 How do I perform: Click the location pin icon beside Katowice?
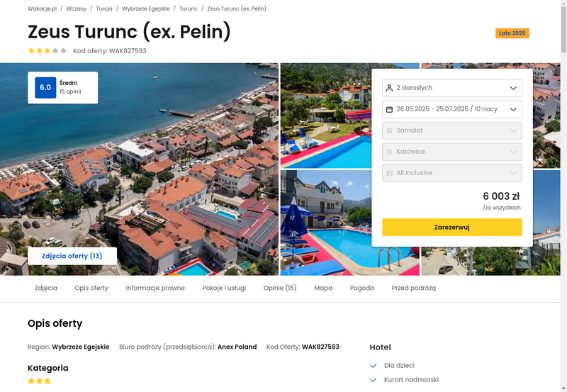click(389, 152)
